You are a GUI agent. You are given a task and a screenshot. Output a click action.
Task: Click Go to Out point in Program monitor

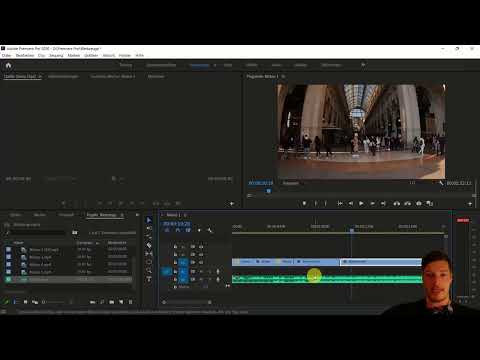(383, 203)
